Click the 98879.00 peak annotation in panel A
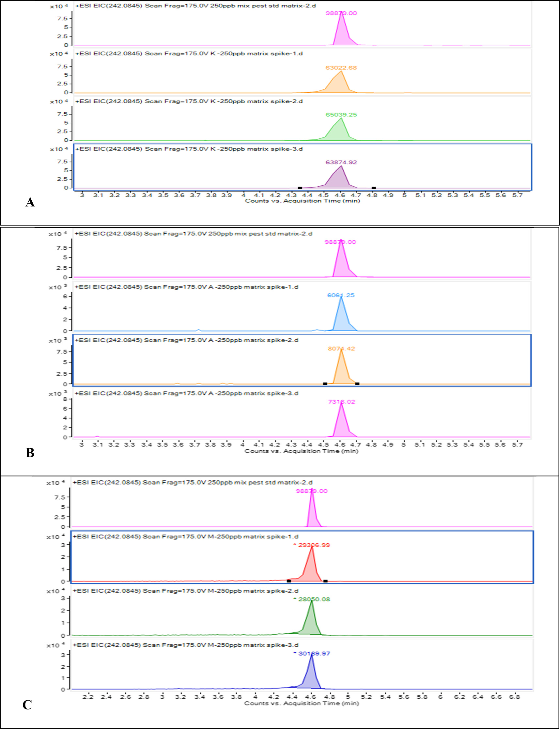560x729 pixels. coord(342,13)
